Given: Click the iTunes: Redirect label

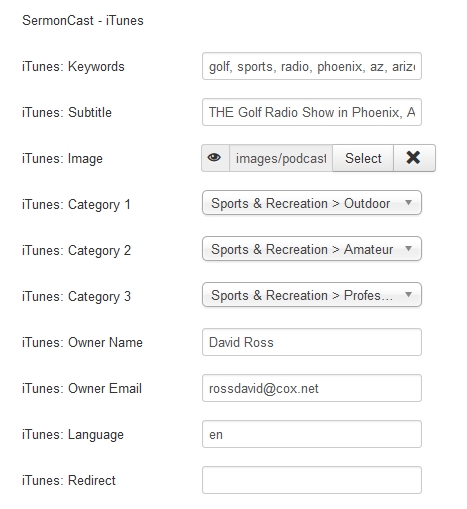Looking at the screenshot, I should coord(69,480).
